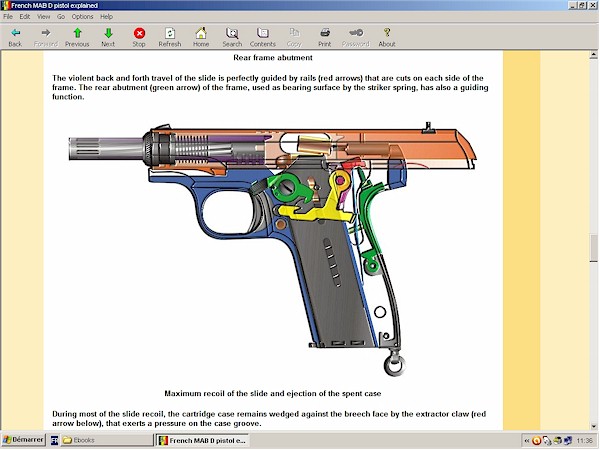Open the Help menu
This screenshot has height=450, width=600.
(106, 16)
